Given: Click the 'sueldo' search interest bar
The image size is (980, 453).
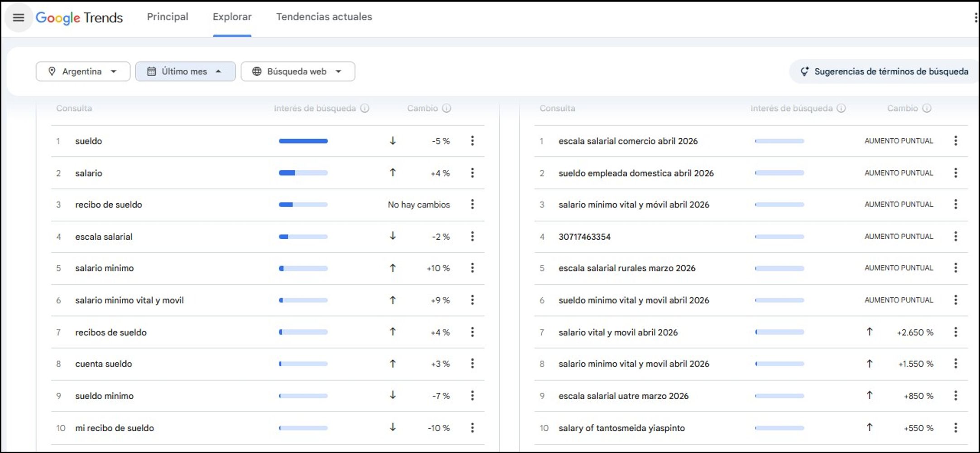Looking at the screenshot, I should [303, 141].
